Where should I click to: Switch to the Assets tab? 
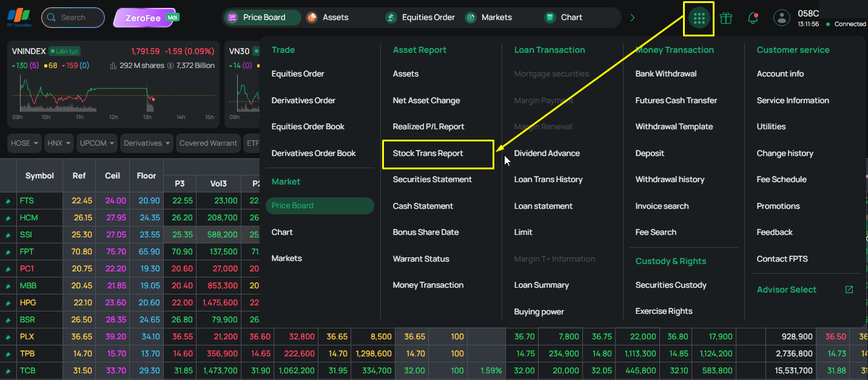(328, 18)
